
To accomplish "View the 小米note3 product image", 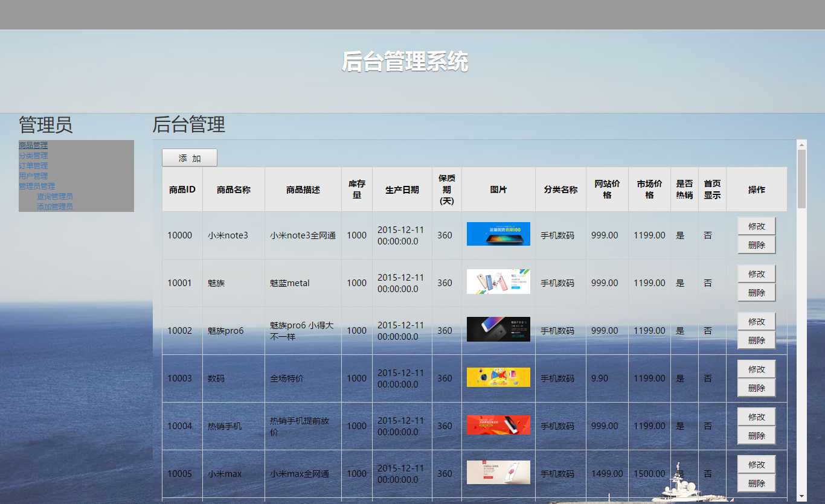I will tap(498, 234).
